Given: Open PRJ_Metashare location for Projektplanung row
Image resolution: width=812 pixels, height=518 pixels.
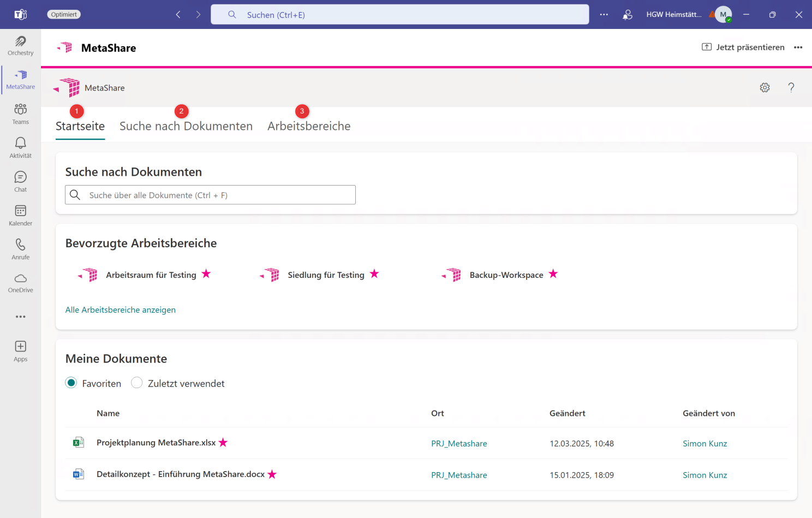Looking at the screenshot, I should click(x=459, y=444).
